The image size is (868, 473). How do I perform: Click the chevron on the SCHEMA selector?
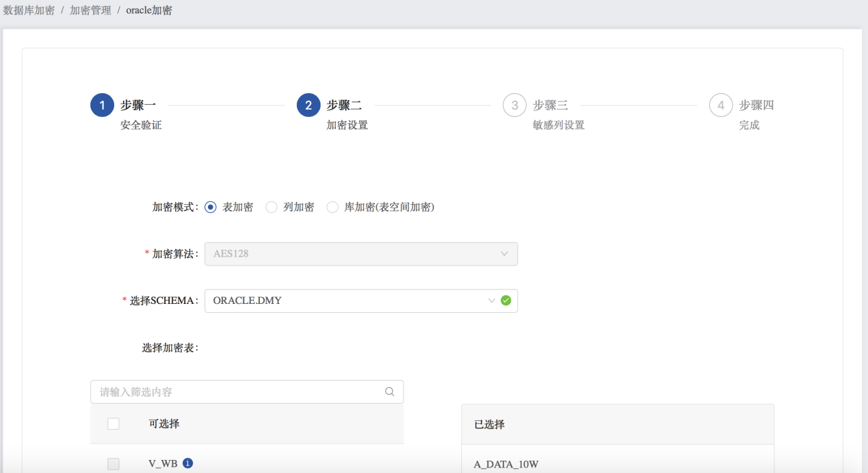(x=491, y=300)
